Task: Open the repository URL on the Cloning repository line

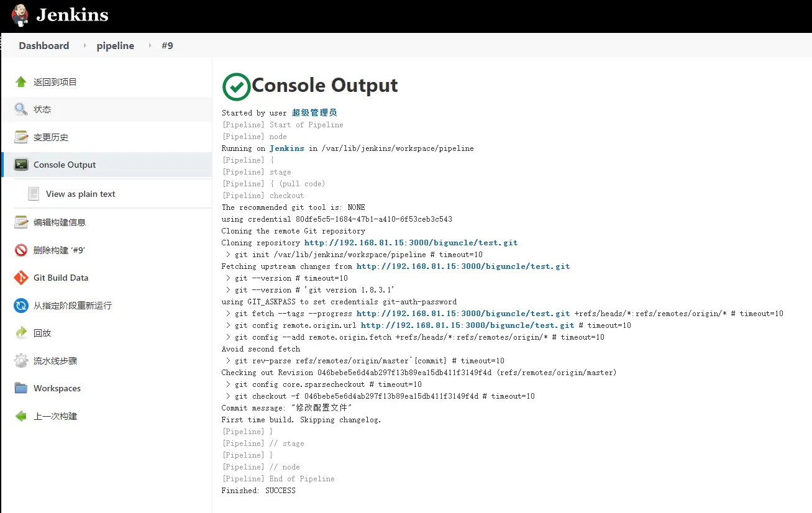Action: click(x=411, y=243)
